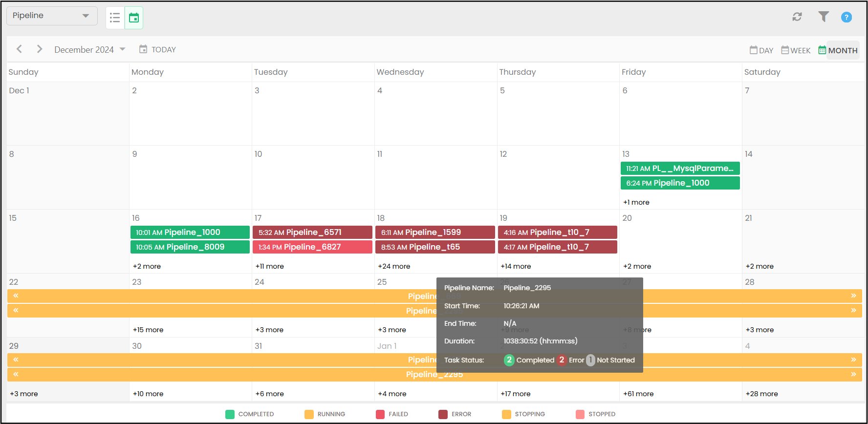Expand +24 more events on Wednesday 18
The height and width of the screenshot is (424, 868).
coord(394,266)
